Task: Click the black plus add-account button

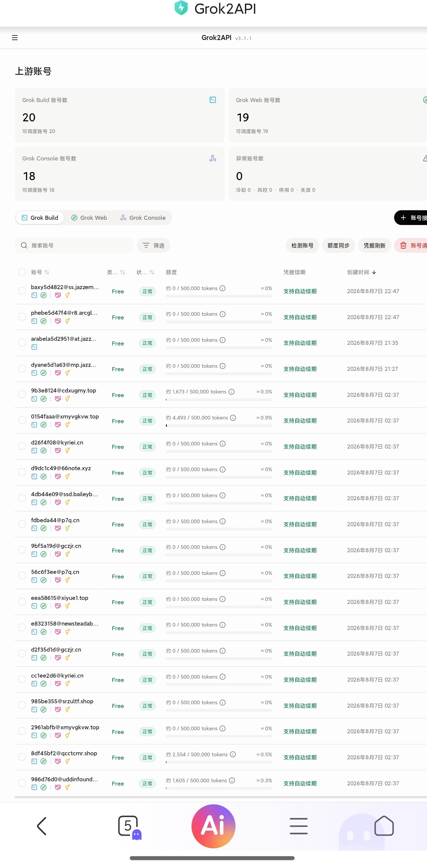Action: pyautogui.click(x=410, y=218)
